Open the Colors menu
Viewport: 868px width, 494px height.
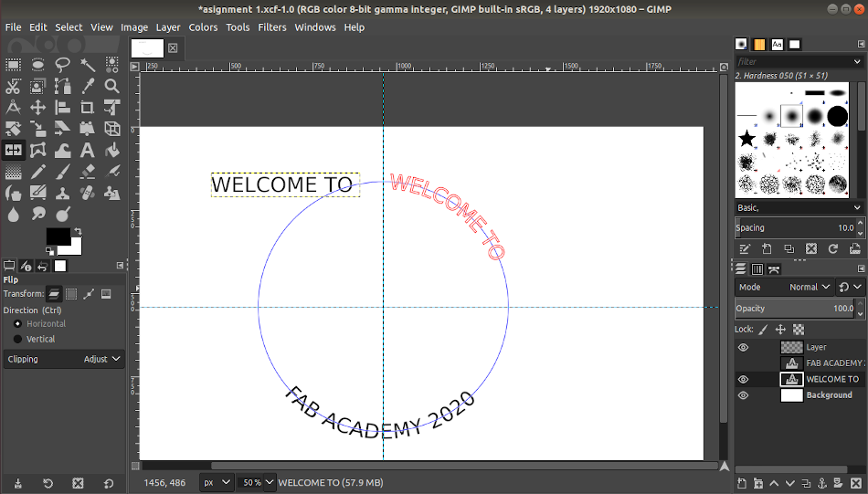point(203,27)
